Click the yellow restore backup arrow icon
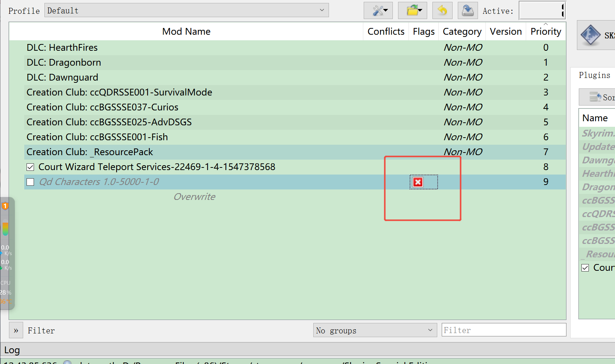This screenshot has height=364, width=615. (x=442, y=10)
